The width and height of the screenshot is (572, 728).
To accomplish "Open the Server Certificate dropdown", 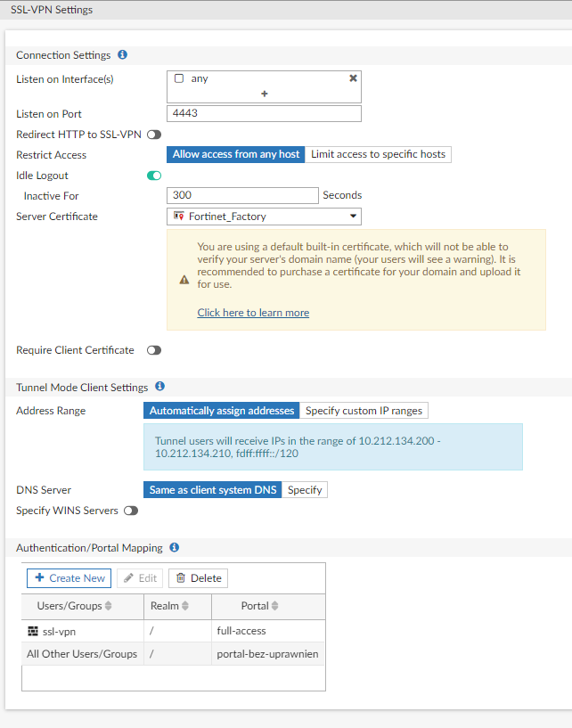I will [x=264, y=216].
